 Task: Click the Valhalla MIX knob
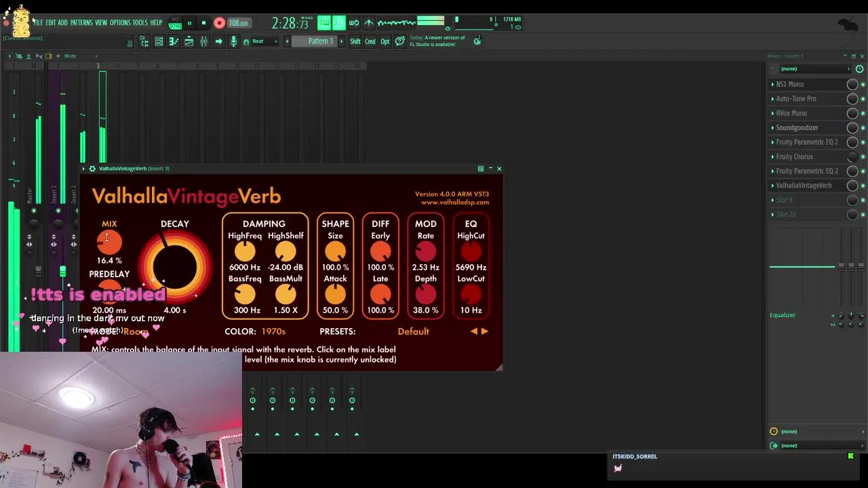tap(109, 243)
